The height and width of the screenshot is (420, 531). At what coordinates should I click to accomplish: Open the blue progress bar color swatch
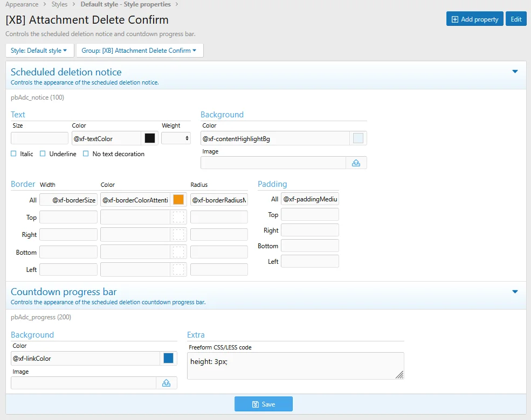click(168, 358)
